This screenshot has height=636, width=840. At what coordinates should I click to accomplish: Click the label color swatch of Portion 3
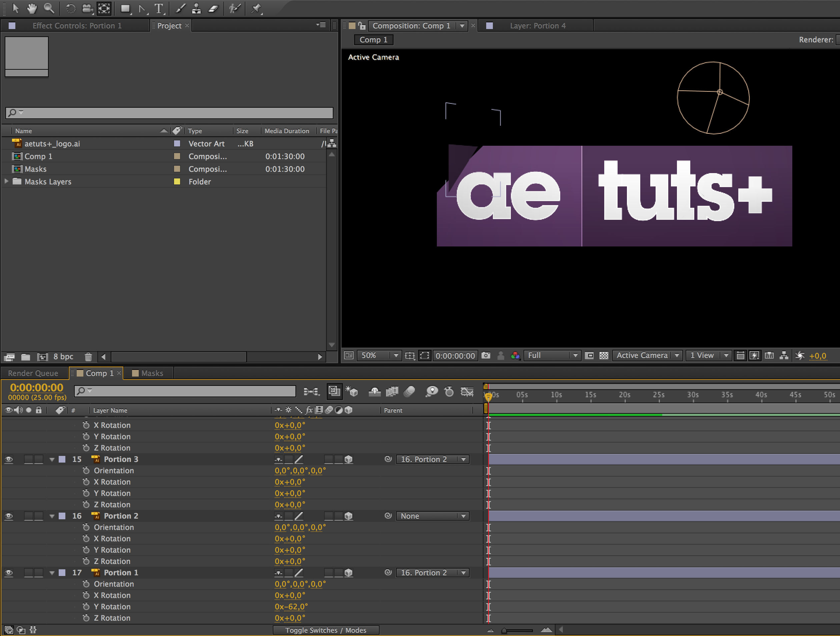[x=62, y=460]
